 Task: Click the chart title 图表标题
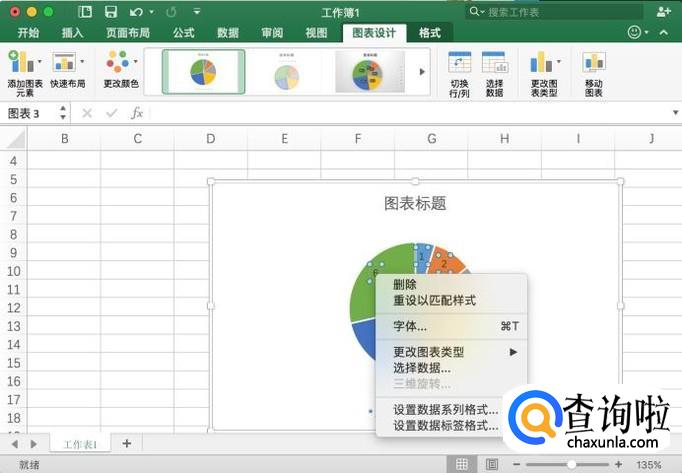coord(415,203)
